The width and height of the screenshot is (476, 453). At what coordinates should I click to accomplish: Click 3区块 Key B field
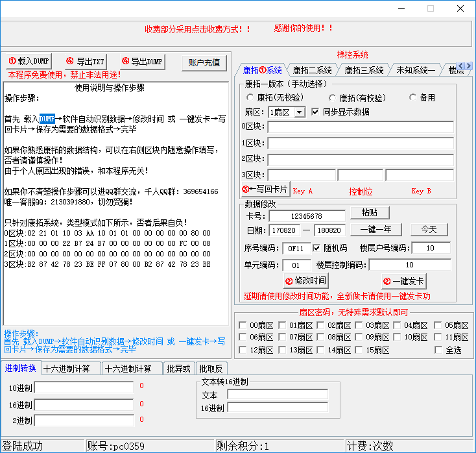420,175
